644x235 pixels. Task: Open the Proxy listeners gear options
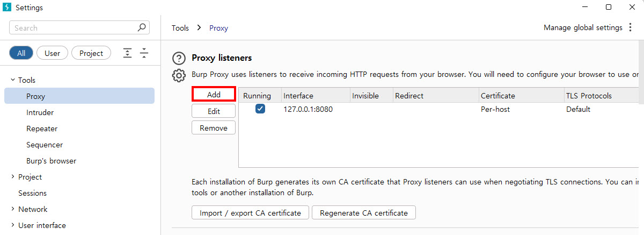pyautogui.click(x=179, y=75)
